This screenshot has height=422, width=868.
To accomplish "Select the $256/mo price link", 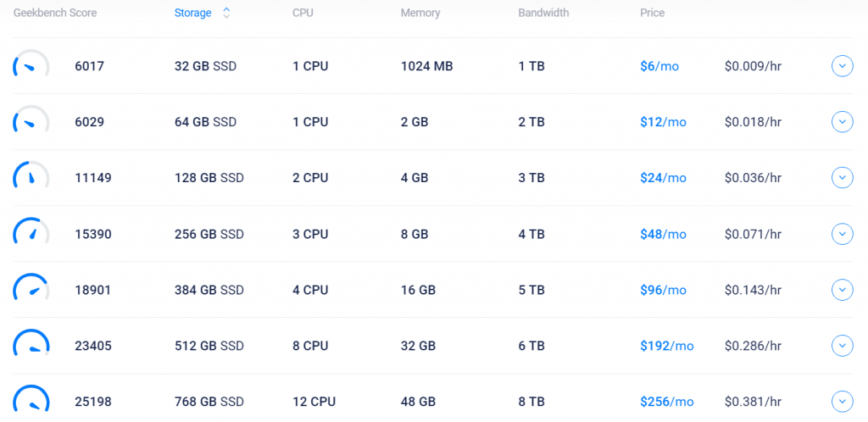I will tap(666, 402).
